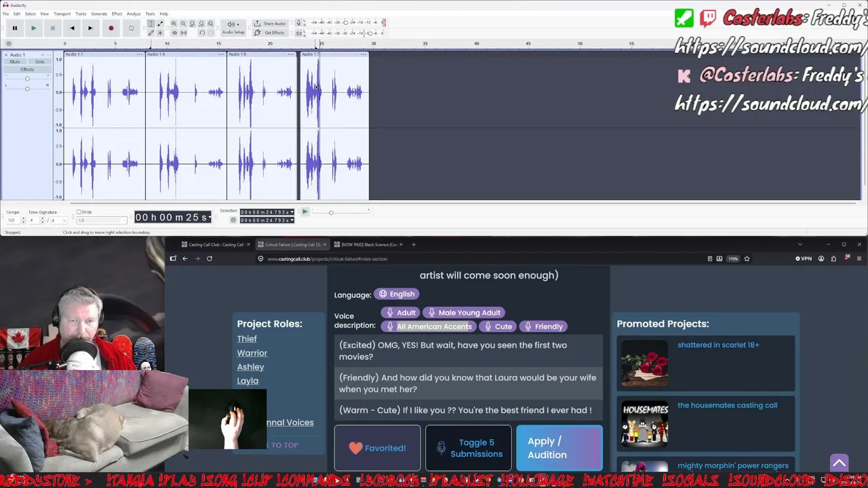
Task: Adjust the Audio 1 pan slider
Action: click(27, 88)
